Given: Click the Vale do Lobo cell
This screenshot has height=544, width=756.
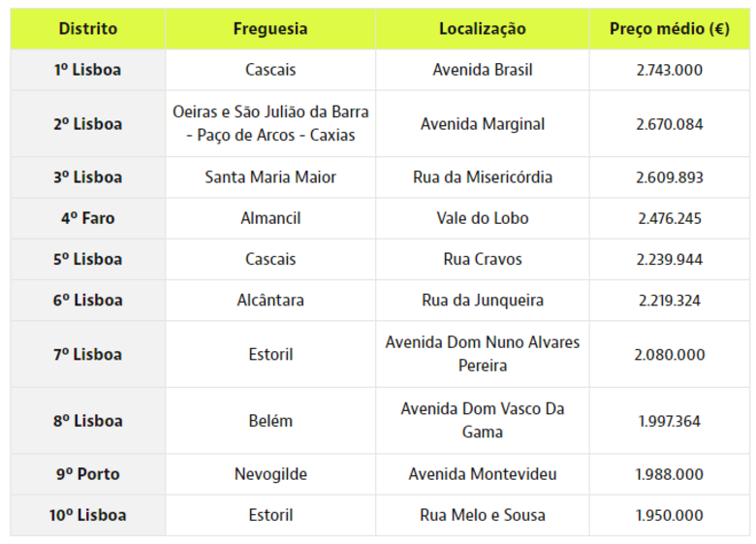Looking at the screenshot, I should 482,218.
